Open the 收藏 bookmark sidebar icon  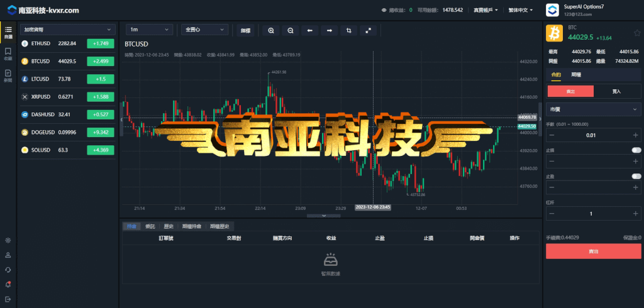(x=8, y=54)
